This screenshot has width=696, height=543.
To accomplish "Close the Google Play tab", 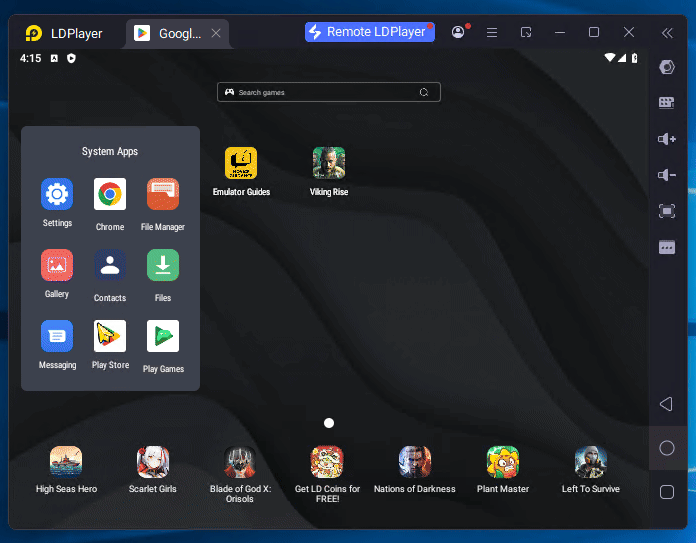I will 216,33.
